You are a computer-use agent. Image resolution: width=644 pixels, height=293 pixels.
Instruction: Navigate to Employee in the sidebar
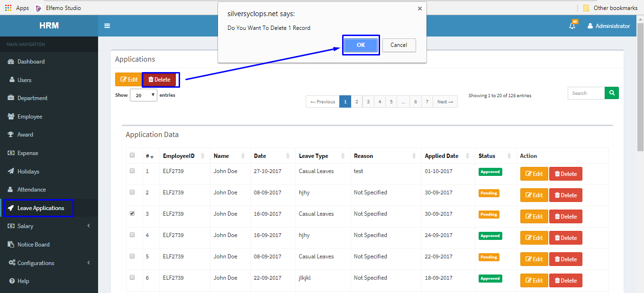tap(49, 117)
